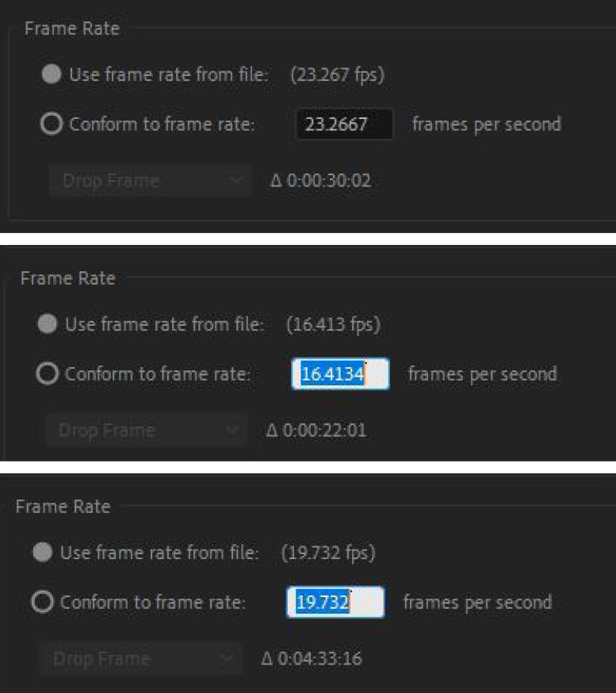Pick 'Use frame rate from file' showing 19.732 fps

(x=43, y=553)
